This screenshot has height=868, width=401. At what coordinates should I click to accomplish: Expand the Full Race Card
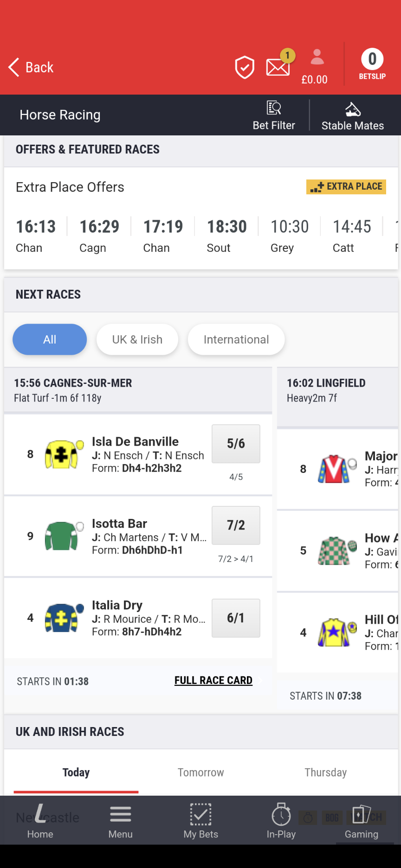213,680
